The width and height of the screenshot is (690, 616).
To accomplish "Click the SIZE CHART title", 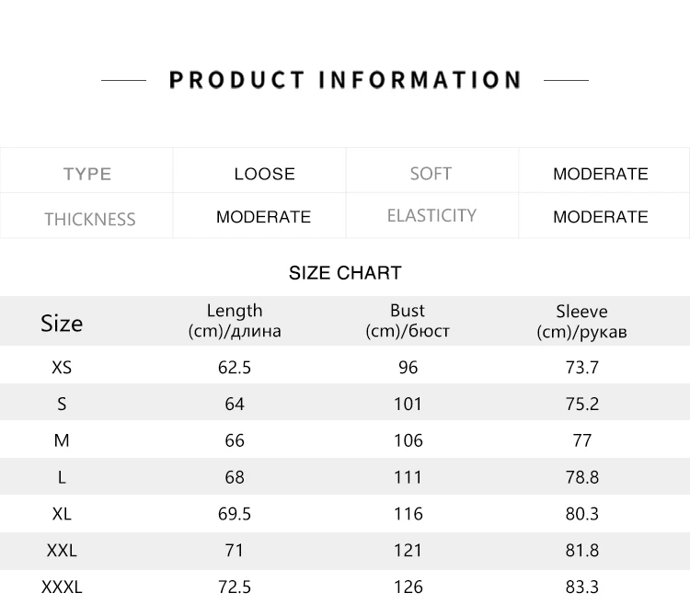I will tap(345, 273).
